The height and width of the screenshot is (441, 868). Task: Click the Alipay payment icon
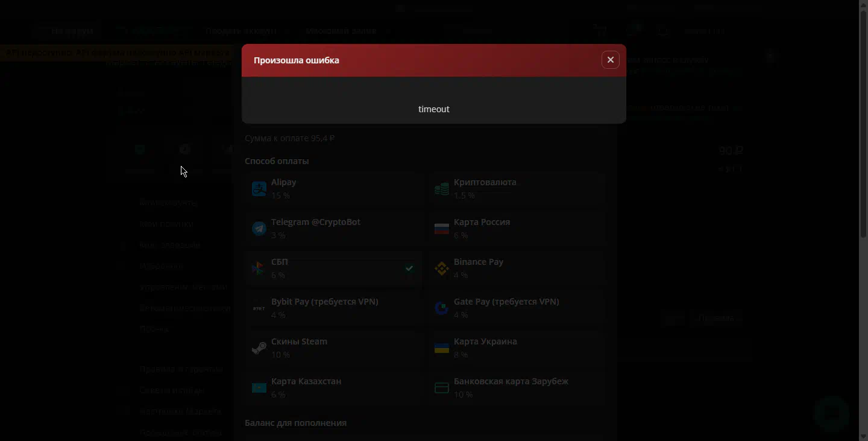[259, 189]
